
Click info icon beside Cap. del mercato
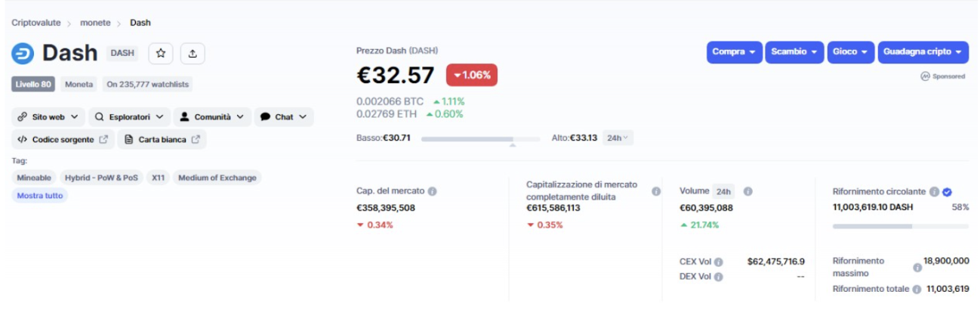(x=433, y=191)
